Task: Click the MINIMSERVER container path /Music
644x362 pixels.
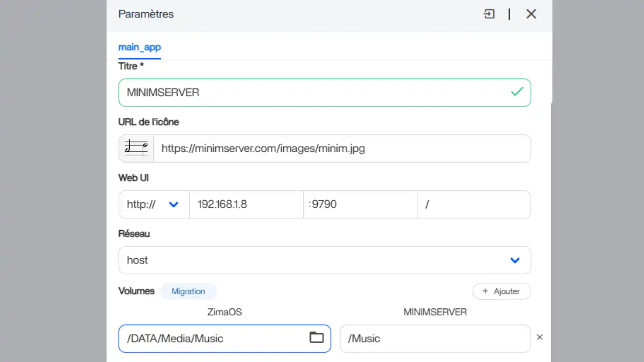Action: point(435,338)
